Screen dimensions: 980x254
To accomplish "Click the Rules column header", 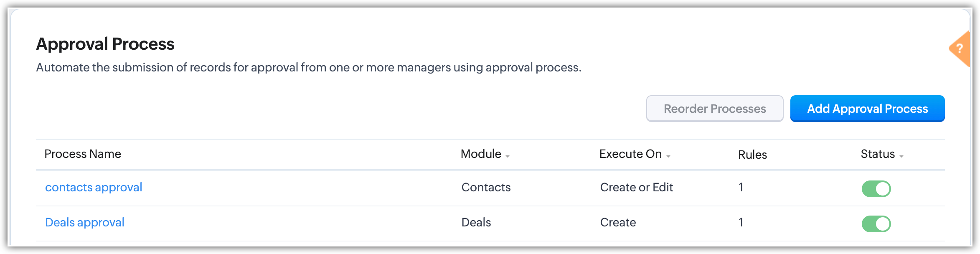I will pos(752,155).
